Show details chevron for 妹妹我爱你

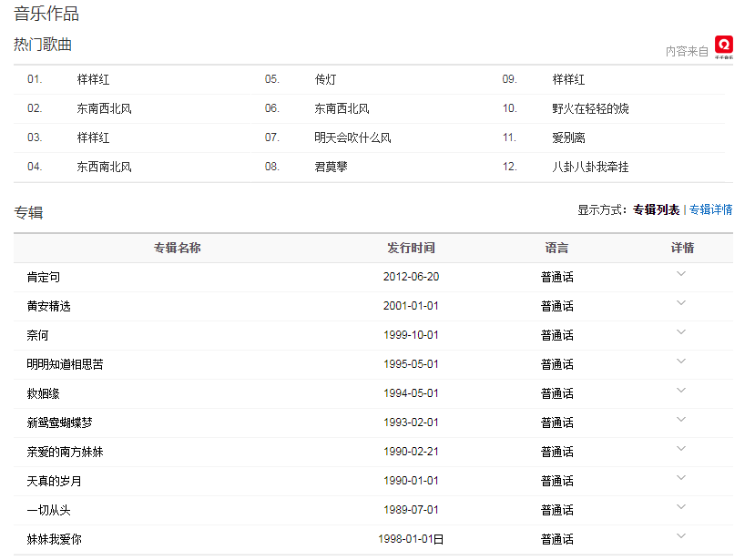[681, 536]
